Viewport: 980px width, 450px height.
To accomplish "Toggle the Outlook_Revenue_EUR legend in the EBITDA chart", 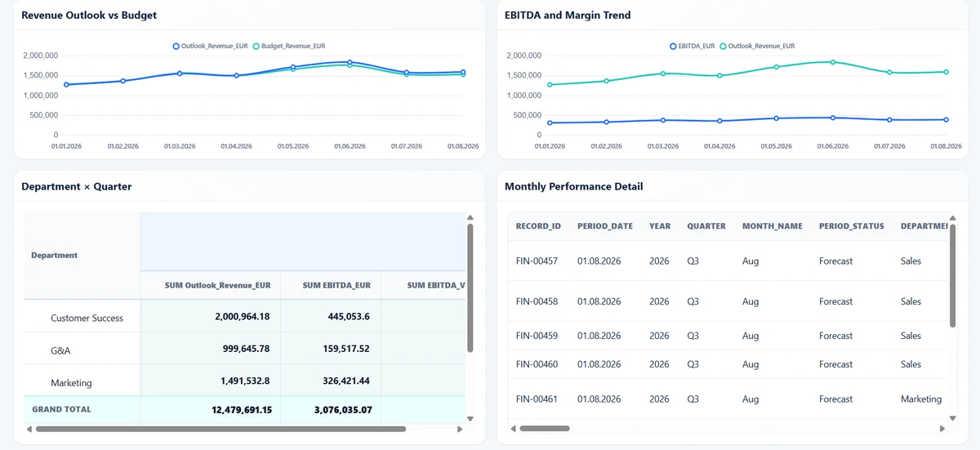I will 756,47.
